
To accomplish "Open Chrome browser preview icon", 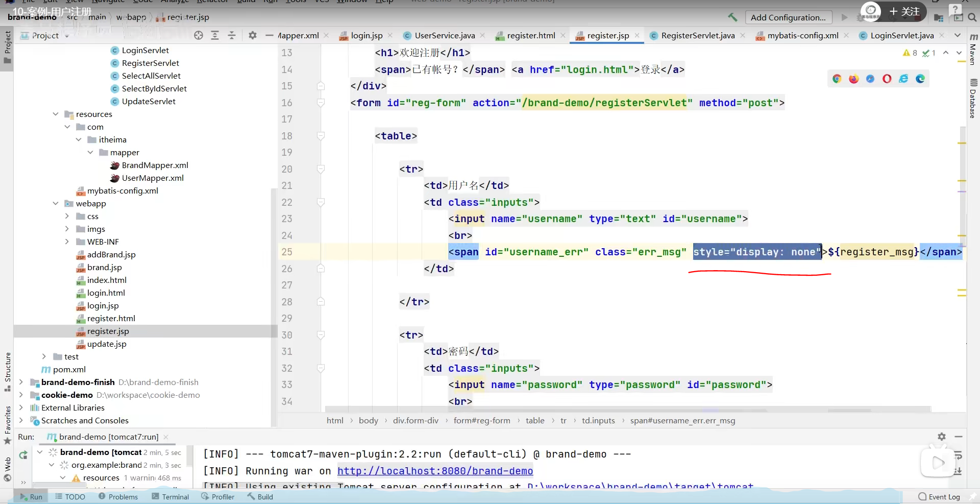I will pos(837,79).
